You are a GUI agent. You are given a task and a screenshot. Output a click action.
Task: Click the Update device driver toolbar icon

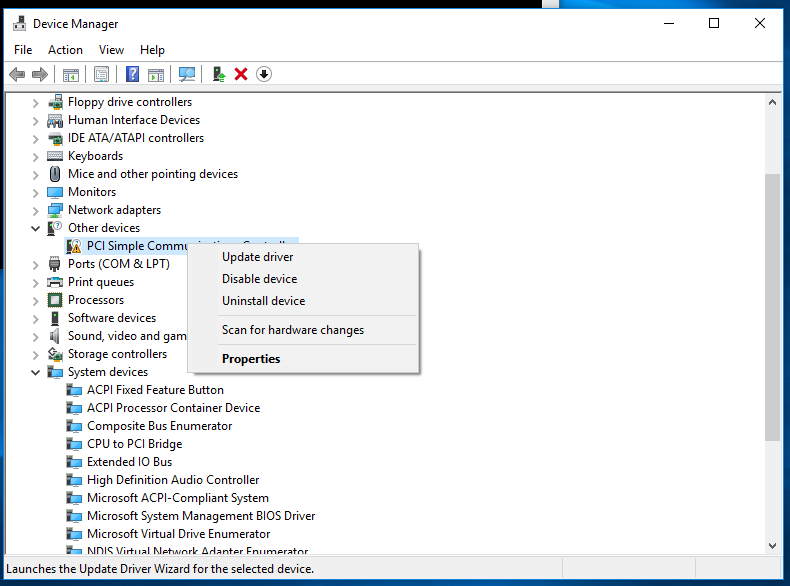(x=218, y=74)
